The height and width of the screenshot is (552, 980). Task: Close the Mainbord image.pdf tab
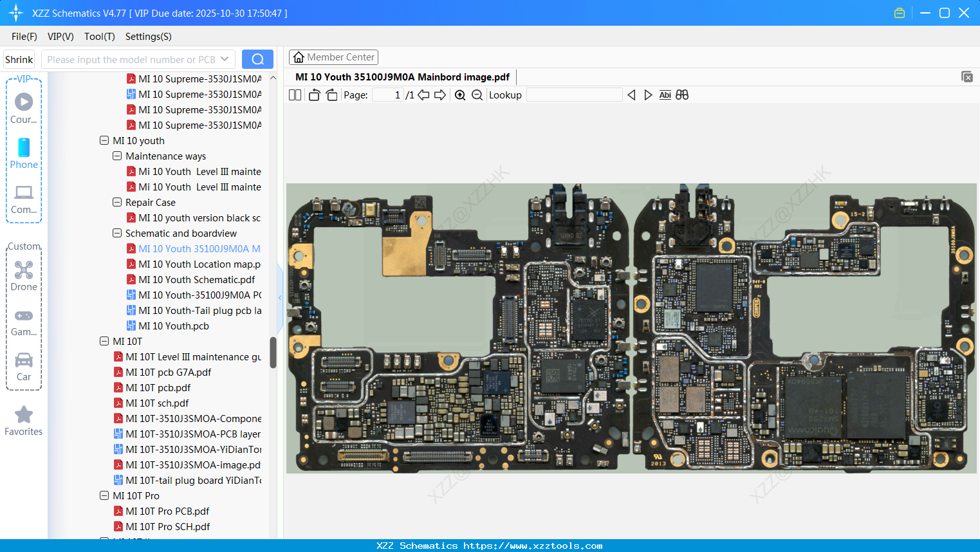967,76
